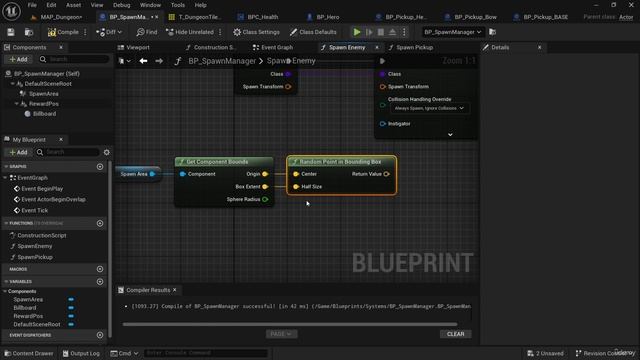Open Content Drawer
The image size is (640, 360).
tap(29, 353)
